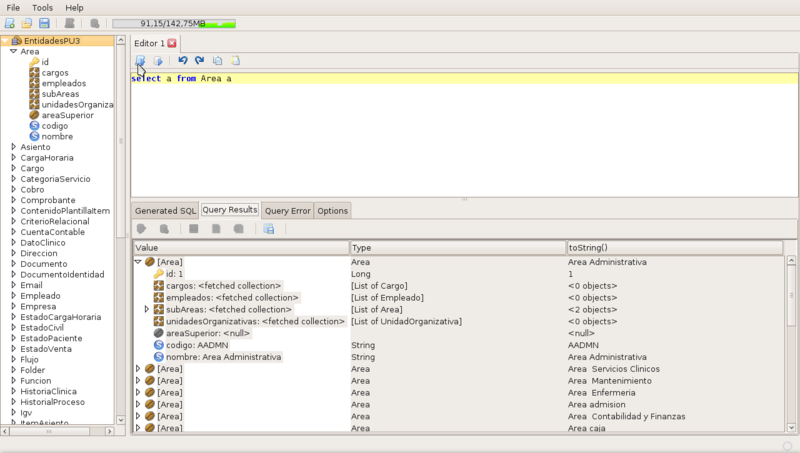This screenshot has width=800, height=453.
Task: Switch to the Query Error tab
Action: [x=288, y=211]
